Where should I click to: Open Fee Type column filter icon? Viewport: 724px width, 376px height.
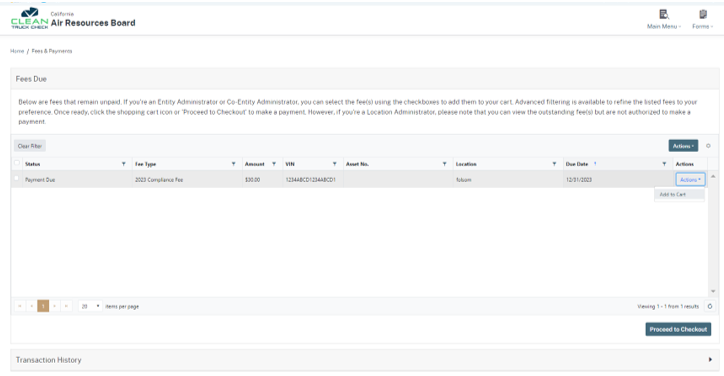pos(233,164)
